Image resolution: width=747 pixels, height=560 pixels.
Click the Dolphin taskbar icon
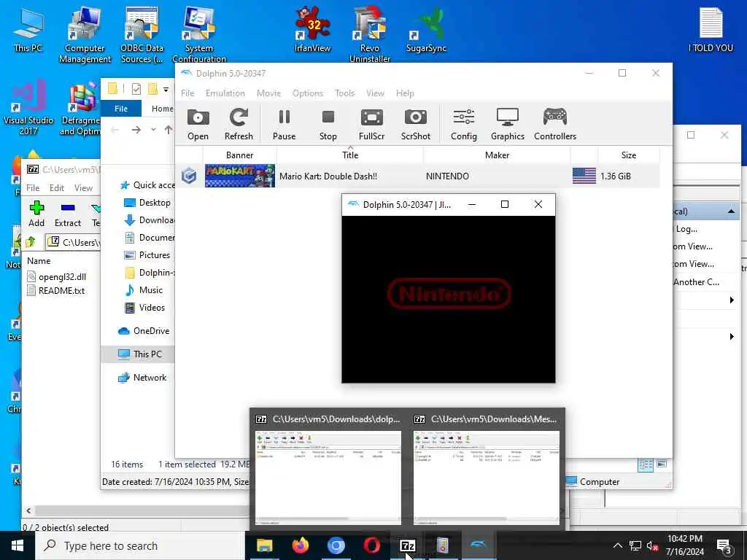[x=479, y=545]
